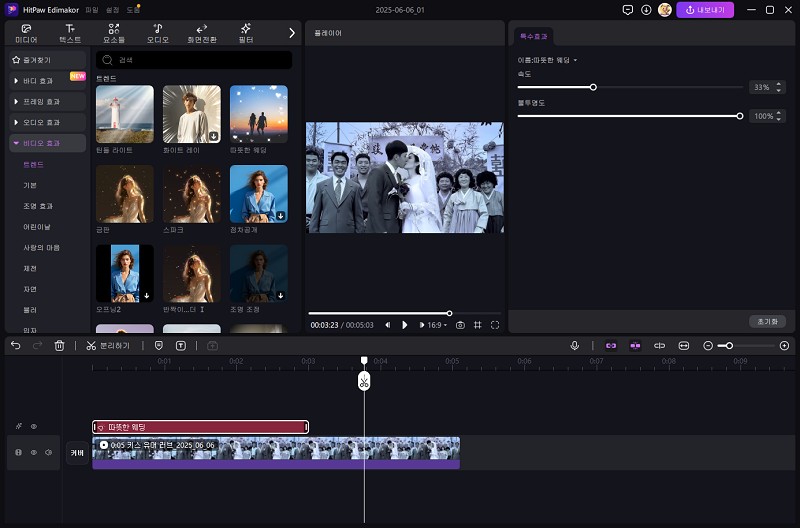Download the 오프닝2 effect
This screenshot has height=528, width=800.
point(146,295)
